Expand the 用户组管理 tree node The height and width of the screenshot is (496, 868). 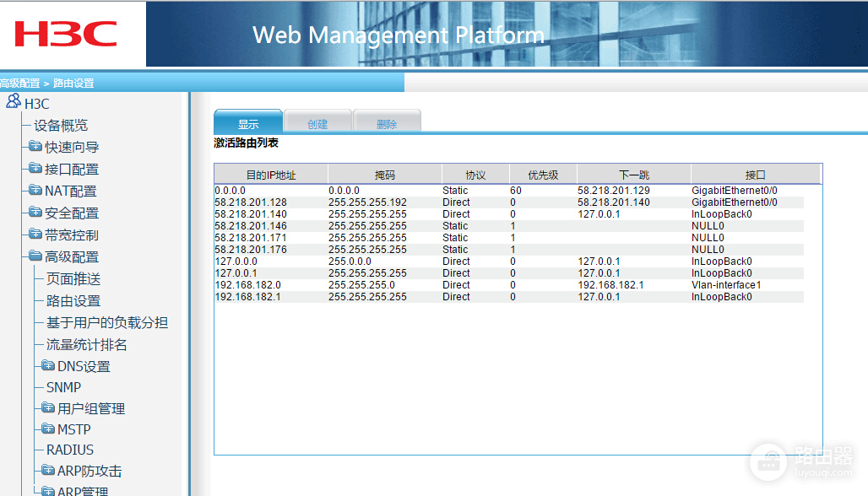pos(48,408)
